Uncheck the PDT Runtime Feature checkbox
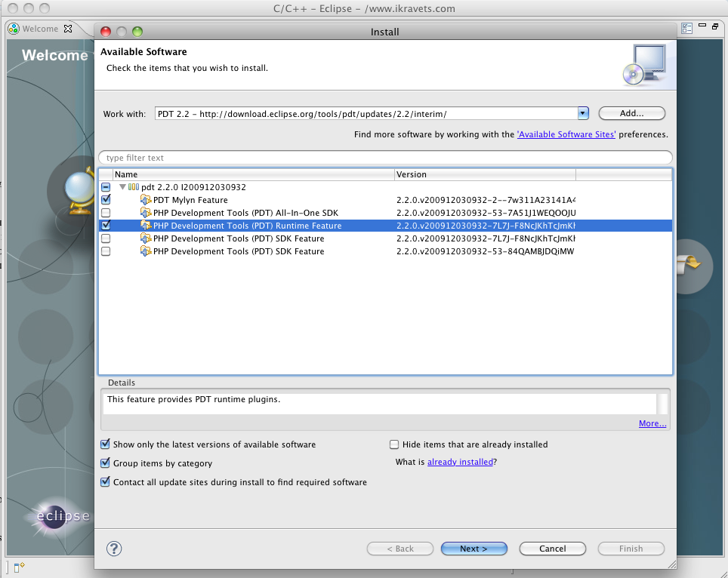 coord(106,226)
